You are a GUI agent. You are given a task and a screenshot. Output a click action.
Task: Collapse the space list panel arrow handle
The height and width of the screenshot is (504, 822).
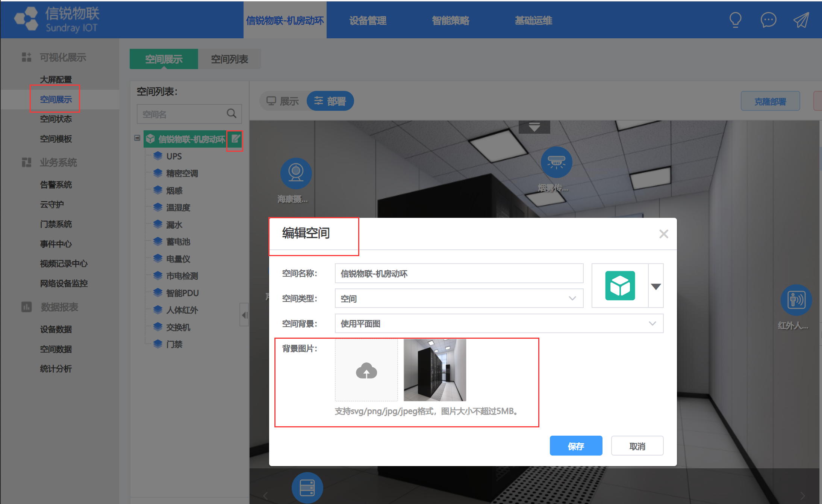(244, 315)
